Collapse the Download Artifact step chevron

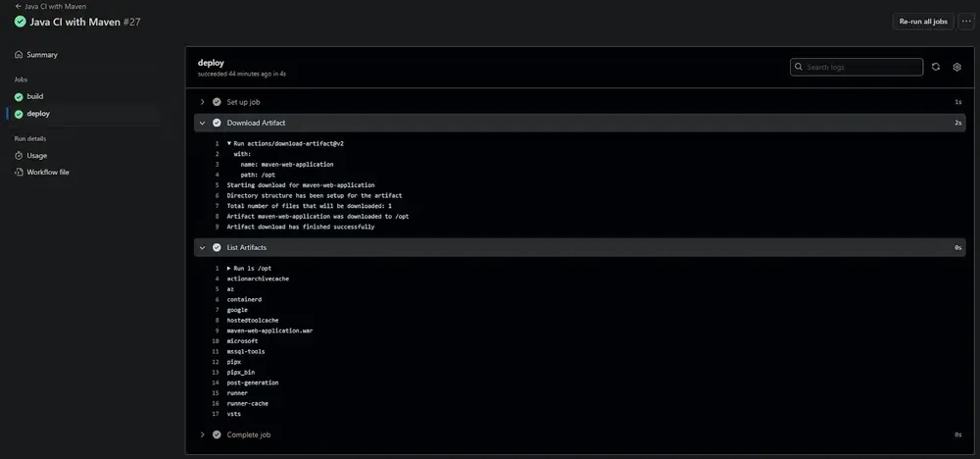(x=202, y=123)
